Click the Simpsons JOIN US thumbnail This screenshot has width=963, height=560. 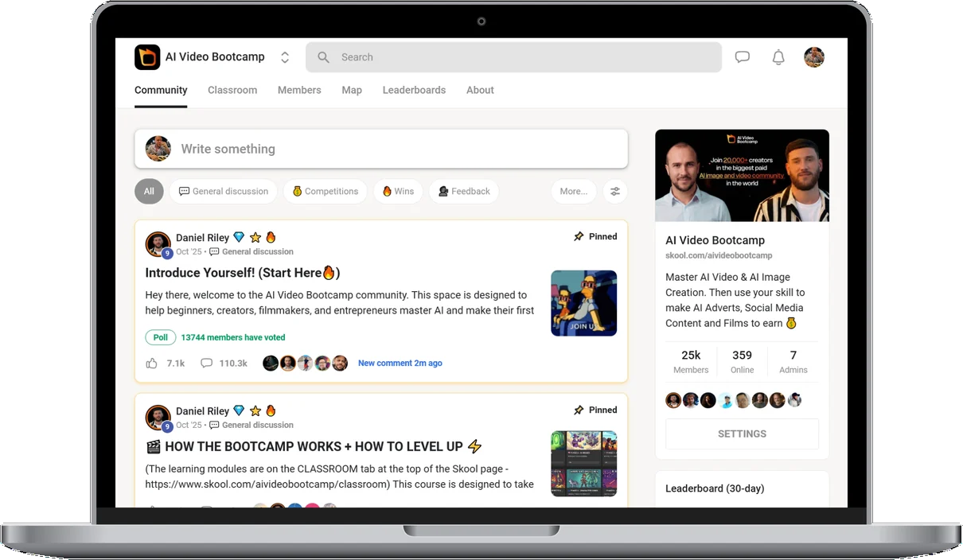(x=583, y=303)
